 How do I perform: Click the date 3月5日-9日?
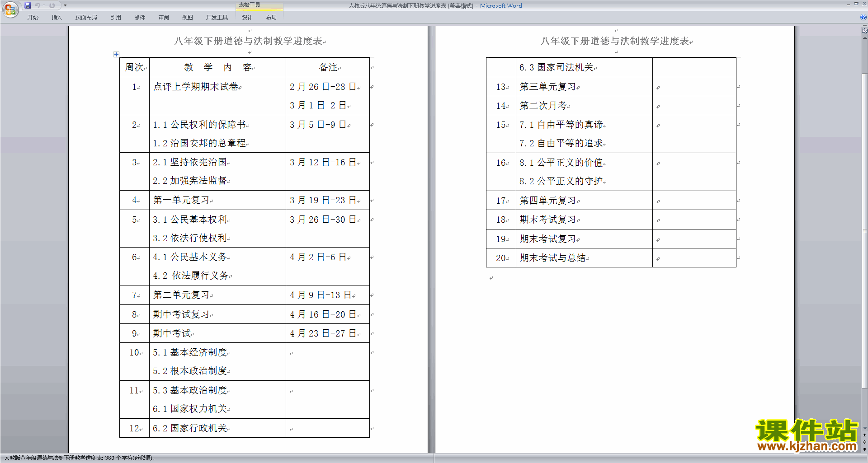(x=318, y=125)
